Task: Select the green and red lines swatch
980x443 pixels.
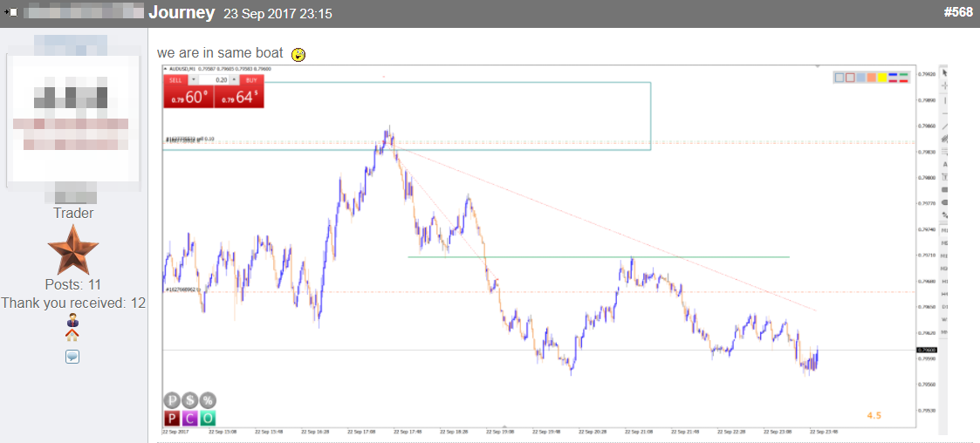Action: pos(904,78)
